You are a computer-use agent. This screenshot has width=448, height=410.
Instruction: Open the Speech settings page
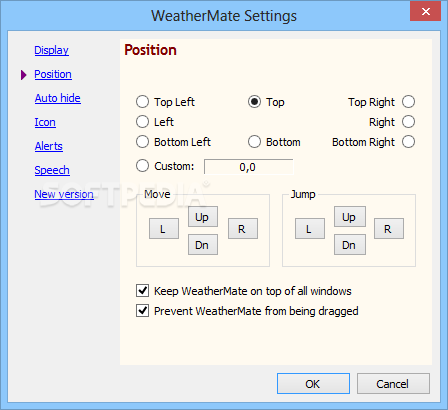pyautogui.click(x=52, y=170)
